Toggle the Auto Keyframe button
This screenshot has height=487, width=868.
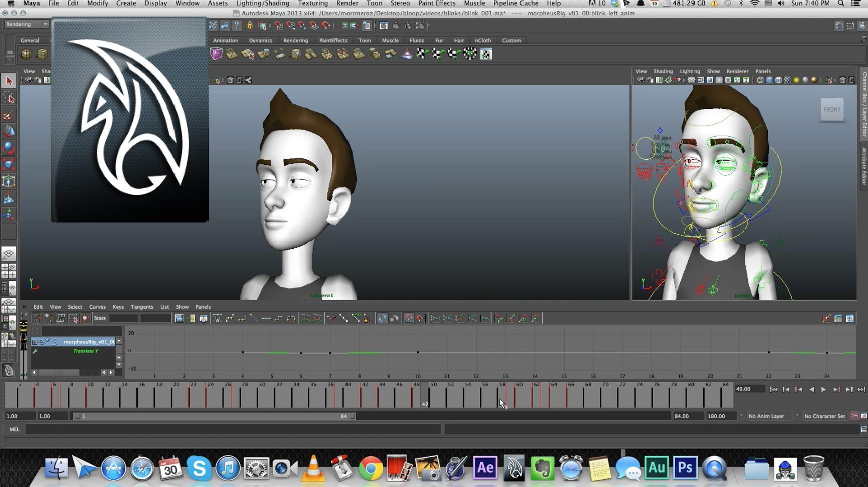854,416
